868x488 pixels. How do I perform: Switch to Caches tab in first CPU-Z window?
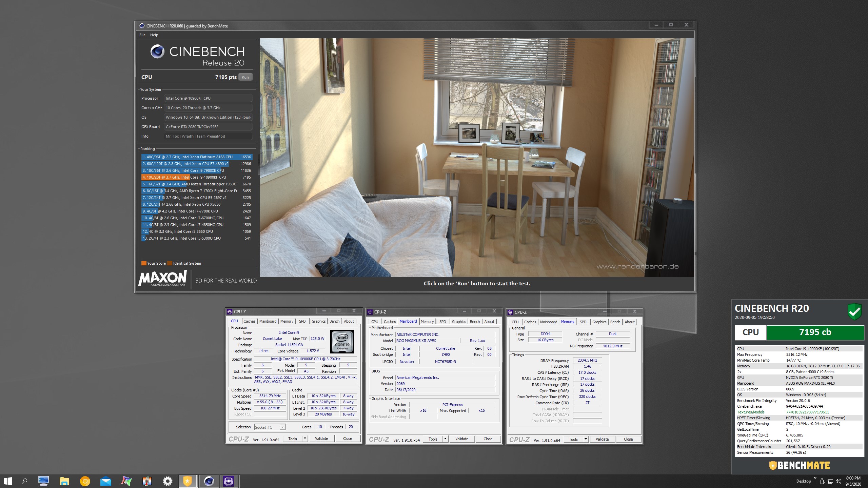(x=249, y=321)
